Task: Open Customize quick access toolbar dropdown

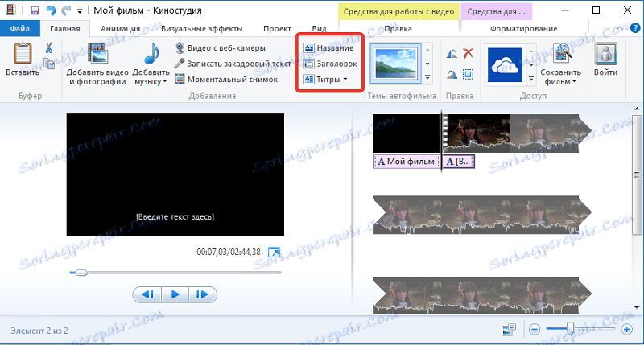Action: pos(80,11)
